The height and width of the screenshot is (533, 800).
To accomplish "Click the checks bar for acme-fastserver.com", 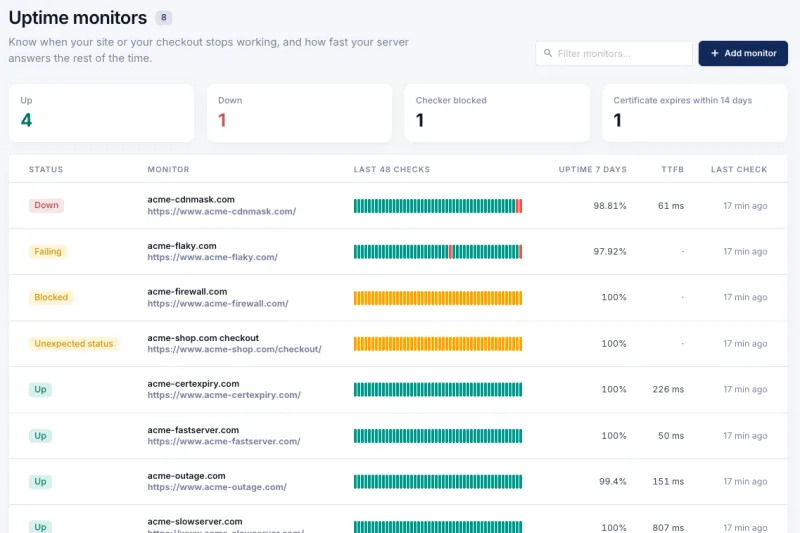I will point(438,436).
